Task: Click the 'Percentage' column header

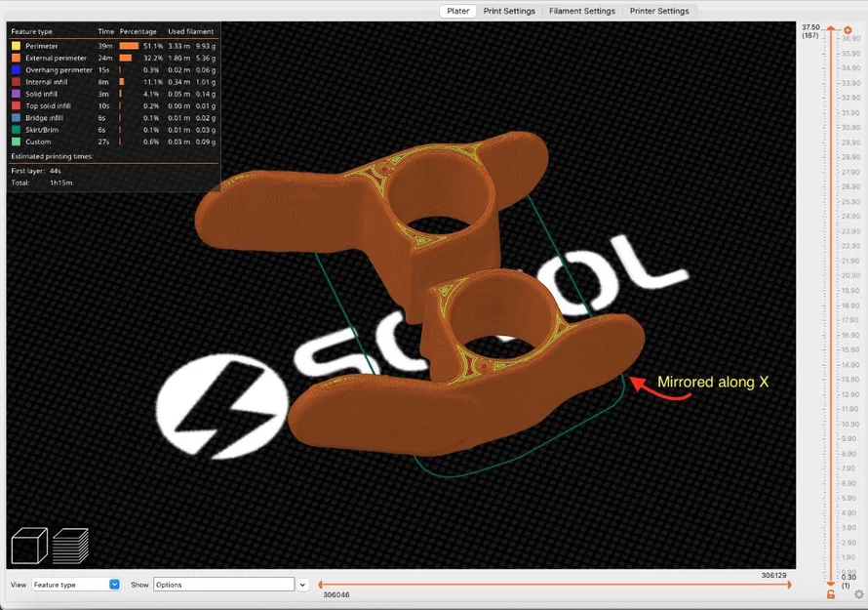Action: point(138,31)
